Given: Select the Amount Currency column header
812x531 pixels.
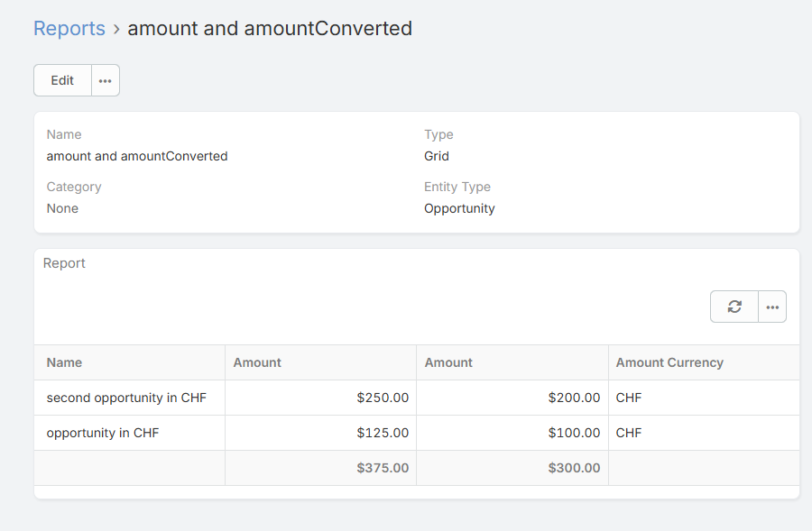Looking at the screenshot, I should pyautogui.click(x=669, y=362).
